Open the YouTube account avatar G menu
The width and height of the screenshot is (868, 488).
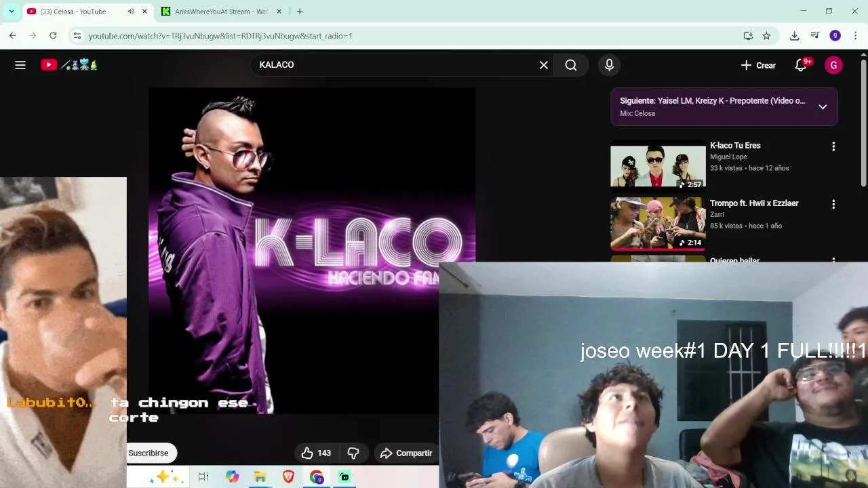point(833,65)
